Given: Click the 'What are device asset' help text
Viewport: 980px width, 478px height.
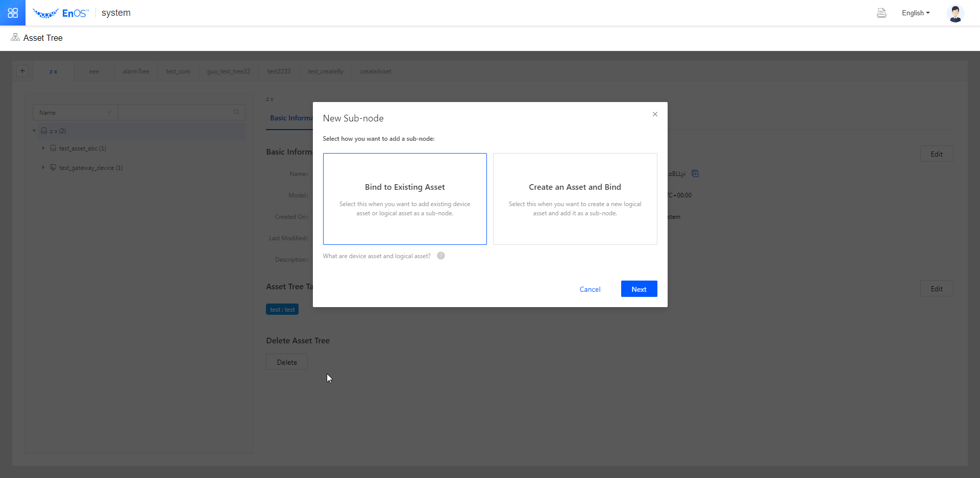Looking at the screenshot, I should (377, 256).
